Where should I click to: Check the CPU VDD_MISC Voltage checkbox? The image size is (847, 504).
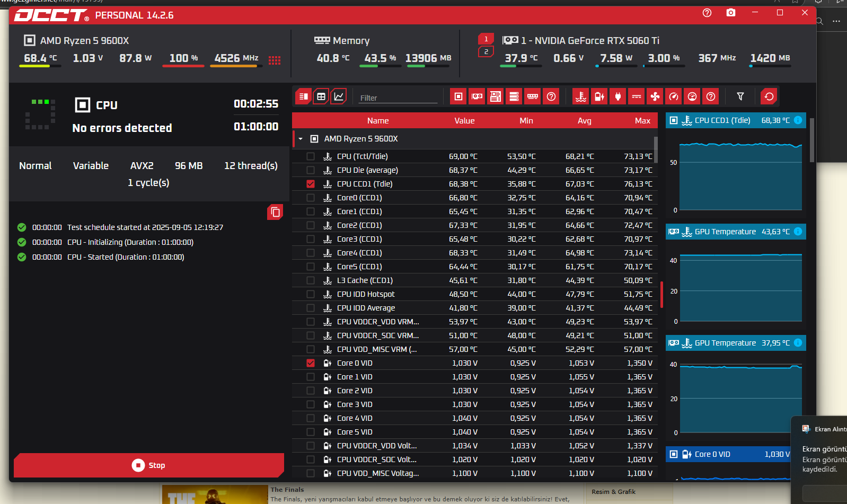point(311,473)
